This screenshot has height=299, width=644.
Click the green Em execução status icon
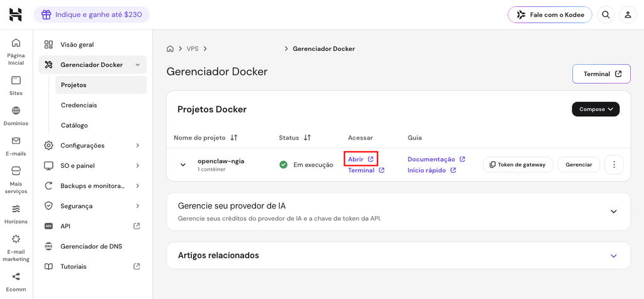pos(284,165)
